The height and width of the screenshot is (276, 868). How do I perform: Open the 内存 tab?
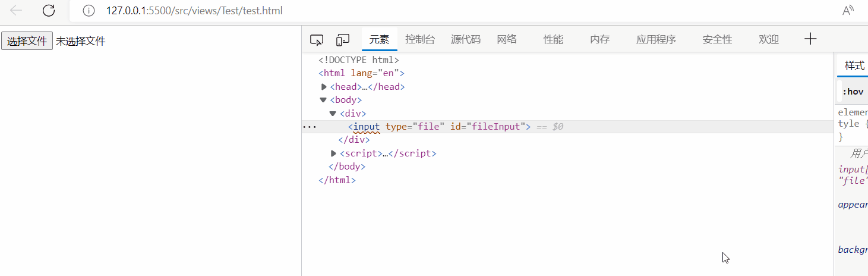(600, 39)
